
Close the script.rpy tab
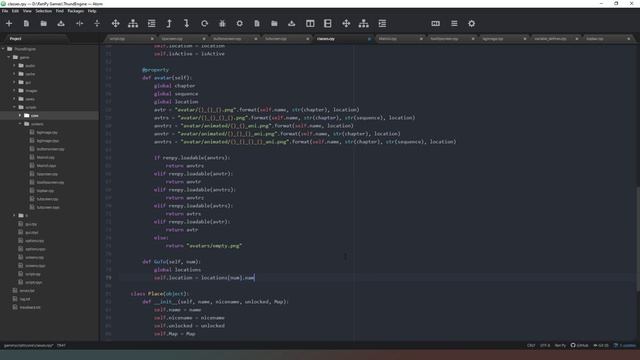tap(152, 39)
